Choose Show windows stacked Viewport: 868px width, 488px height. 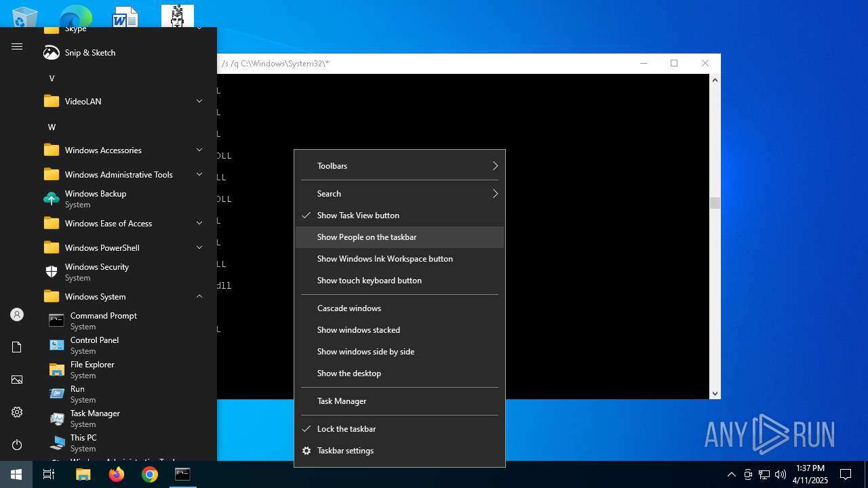(400, 330)
